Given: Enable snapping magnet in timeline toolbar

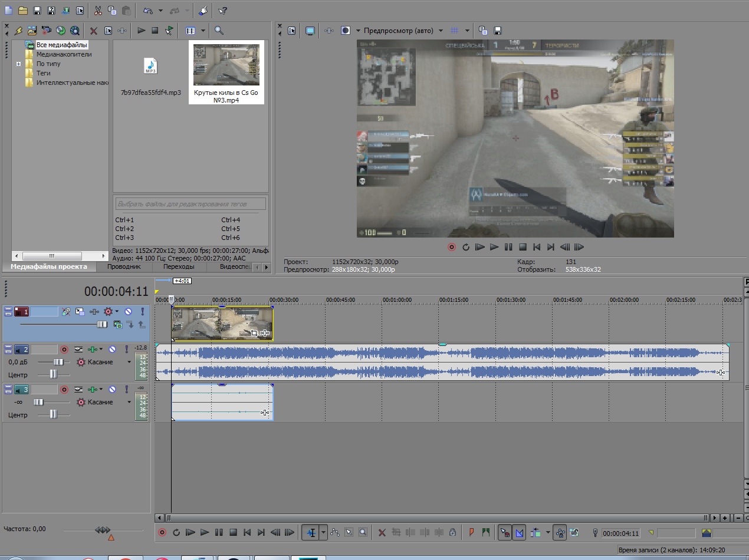Looking at the screenshot, I should [504, 532].
